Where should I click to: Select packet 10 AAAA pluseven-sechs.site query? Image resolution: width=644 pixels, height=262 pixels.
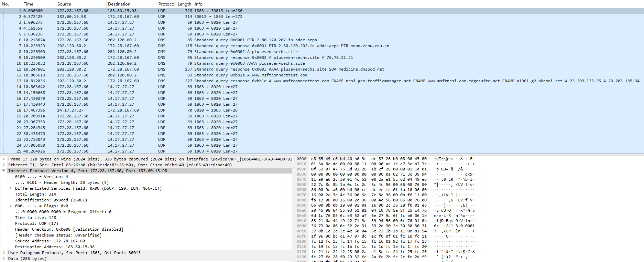322,63
